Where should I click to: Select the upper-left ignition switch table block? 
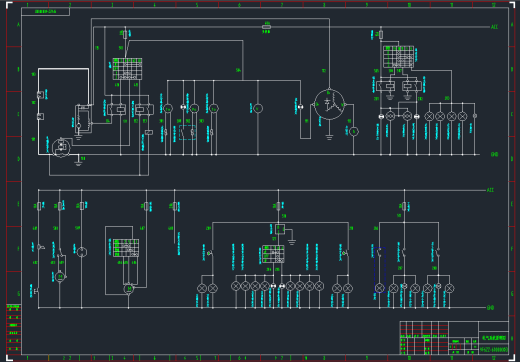click(127, 69)
